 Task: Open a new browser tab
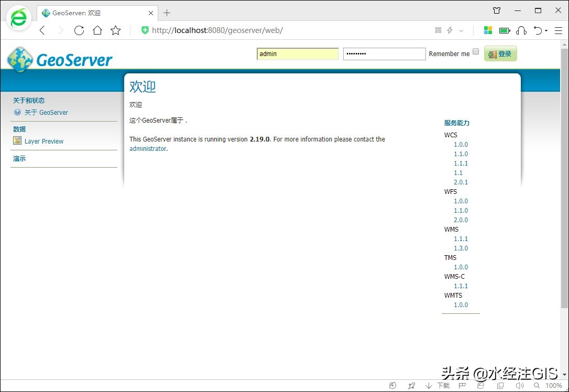coord(167,13)
